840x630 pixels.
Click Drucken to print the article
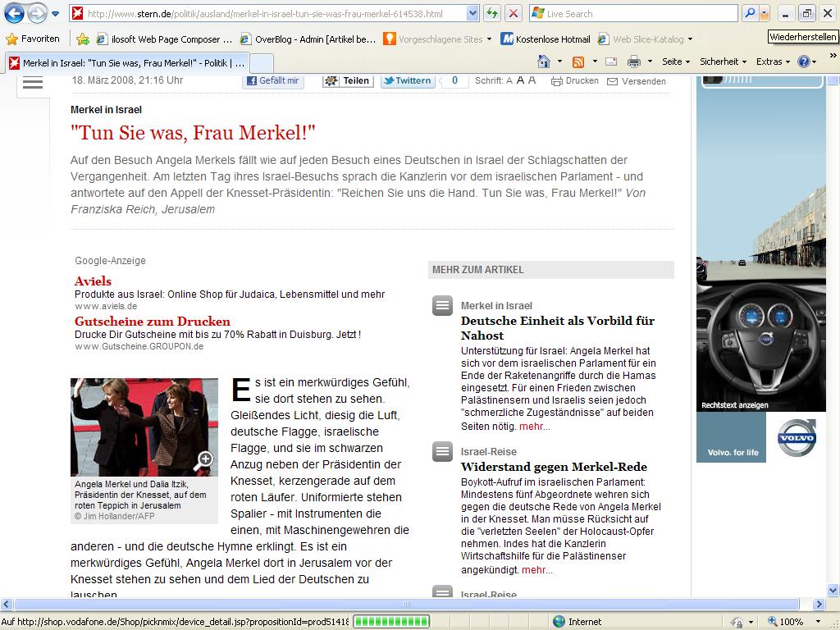coord(575,81)
